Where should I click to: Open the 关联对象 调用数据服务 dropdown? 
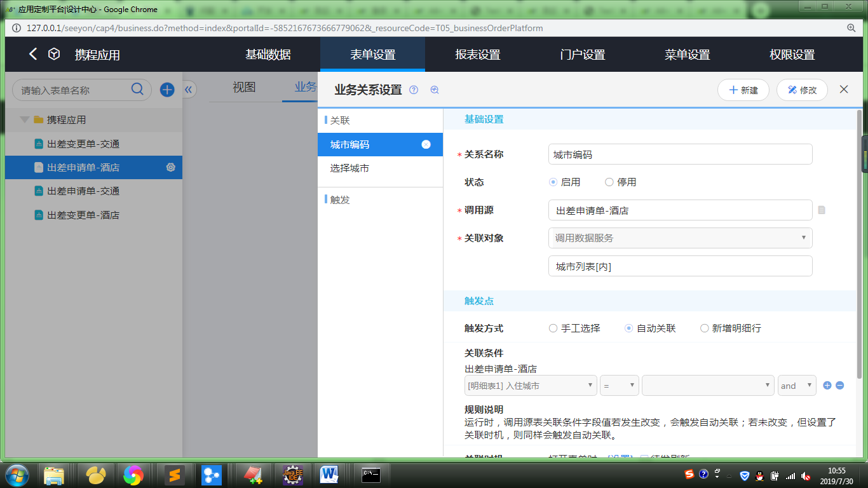coord(680,238)
